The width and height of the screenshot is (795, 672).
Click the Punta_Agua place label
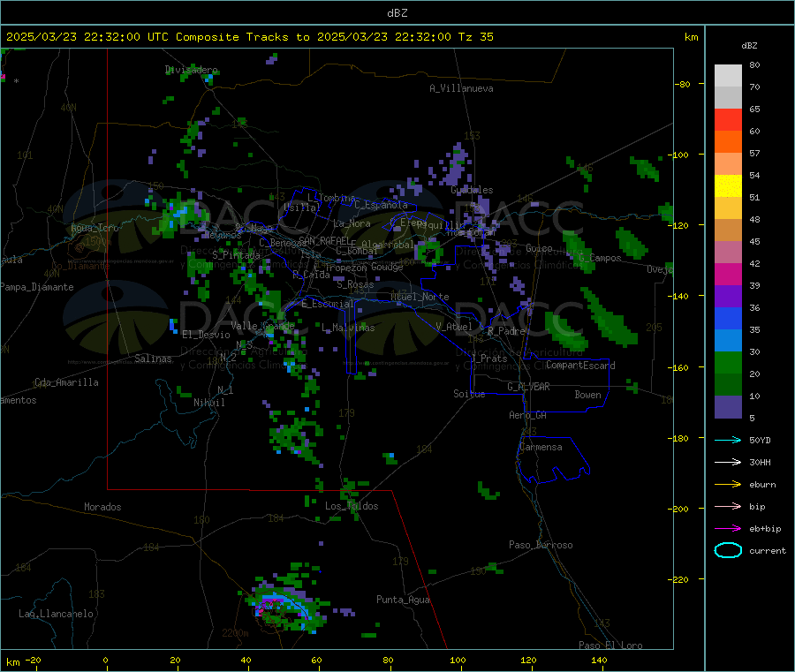pyautogui.click(x=403, y=600)
